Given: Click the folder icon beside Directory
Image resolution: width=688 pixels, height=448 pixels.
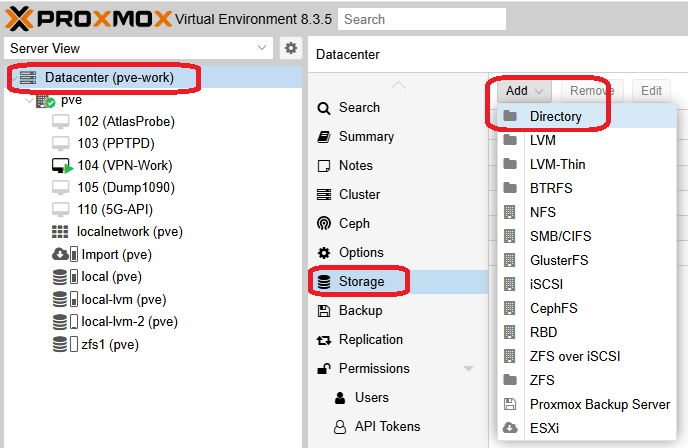Looking at the screenshot, I should (510, 116).
